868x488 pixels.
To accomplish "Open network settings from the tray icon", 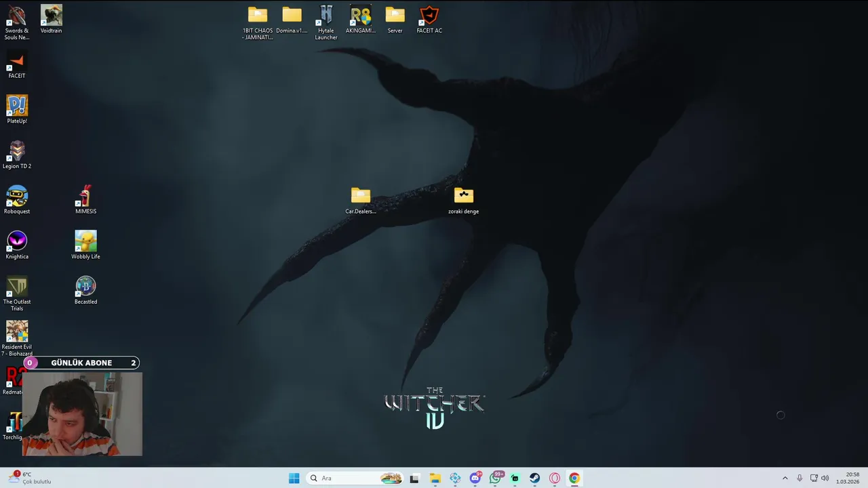I will pos(814,479).
